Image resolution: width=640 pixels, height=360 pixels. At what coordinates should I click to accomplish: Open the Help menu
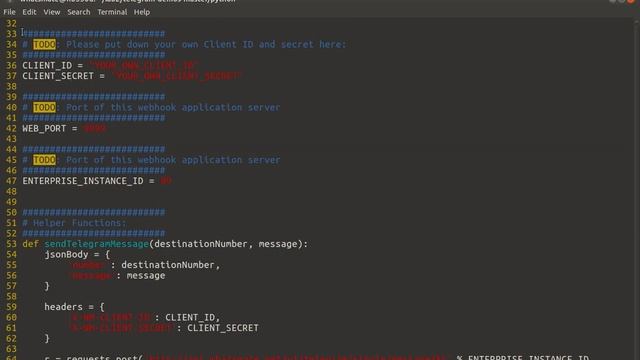click(x=142, y=12)
